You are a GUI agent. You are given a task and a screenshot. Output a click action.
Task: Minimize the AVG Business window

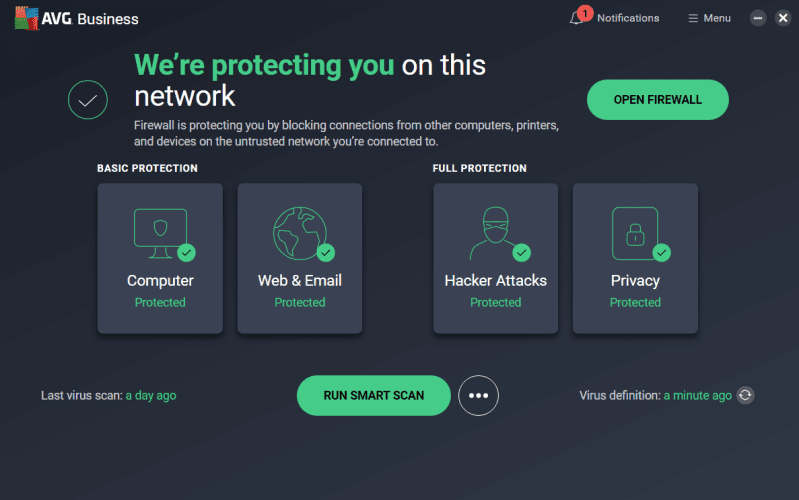759,18
